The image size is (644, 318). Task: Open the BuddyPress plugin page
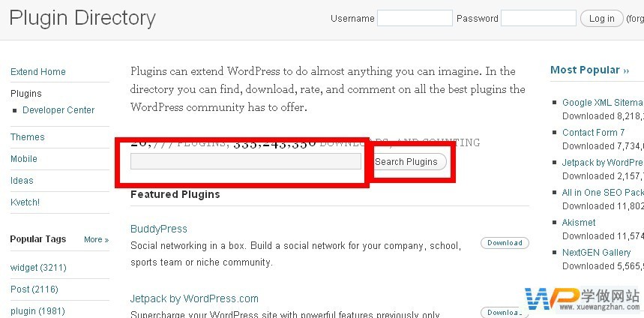(159, 229)
